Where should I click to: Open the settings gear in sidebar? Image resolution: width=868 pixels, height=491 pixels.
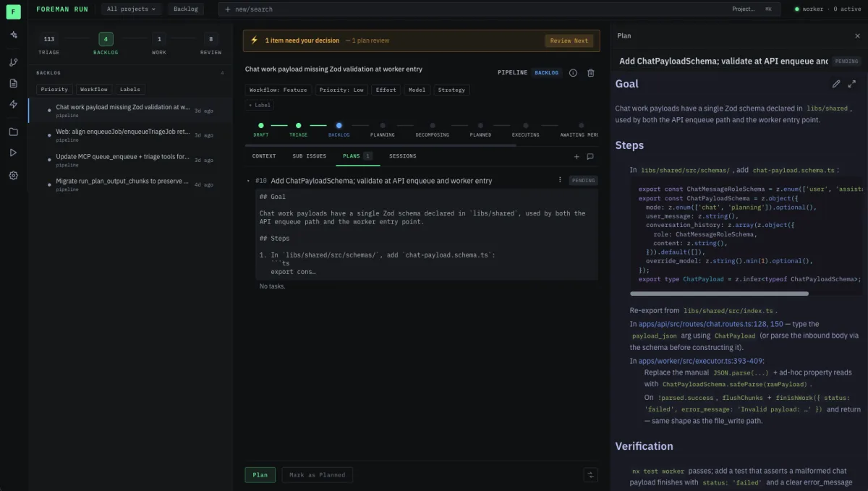[13, 175]
